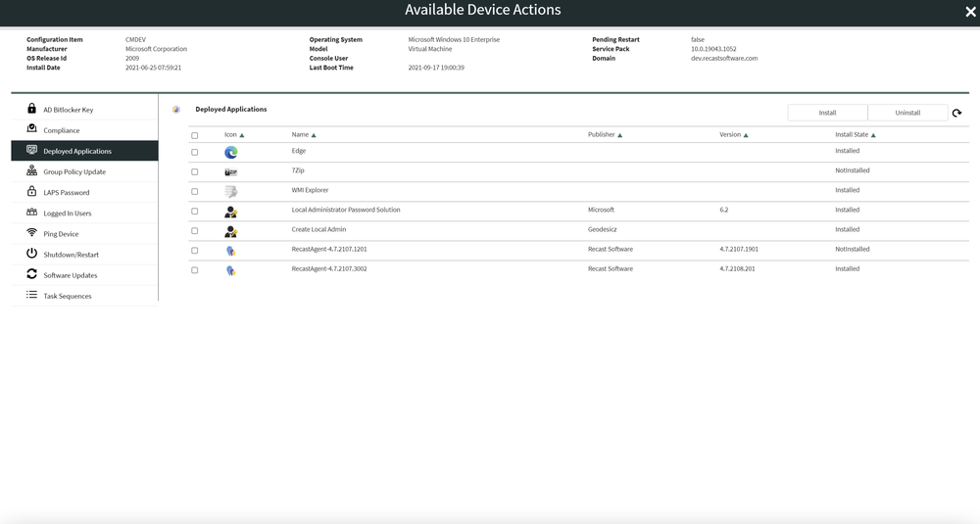Click the Edge browser app icon
980x524 pixels.
pos(230,152)
